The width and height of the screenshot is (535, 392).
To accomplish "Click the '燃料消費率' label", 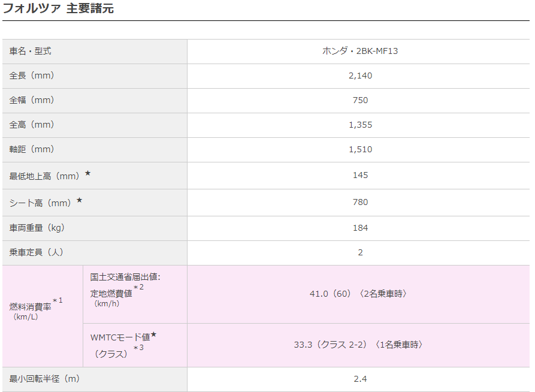I will [x=31, y=307].
